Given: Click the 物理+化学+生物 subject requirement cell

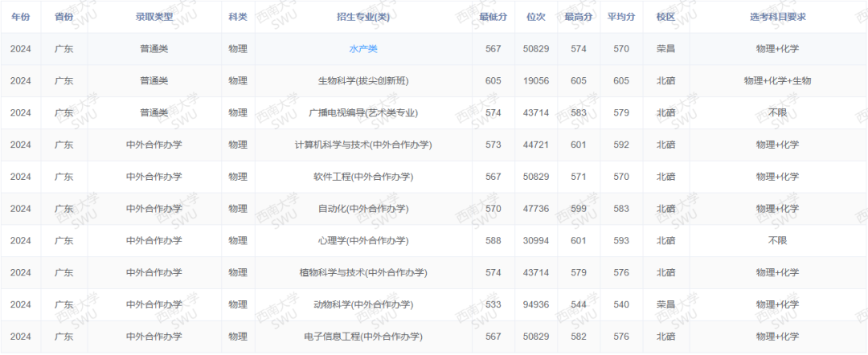Looking at the screenshot, I should [x=778, y=81].
